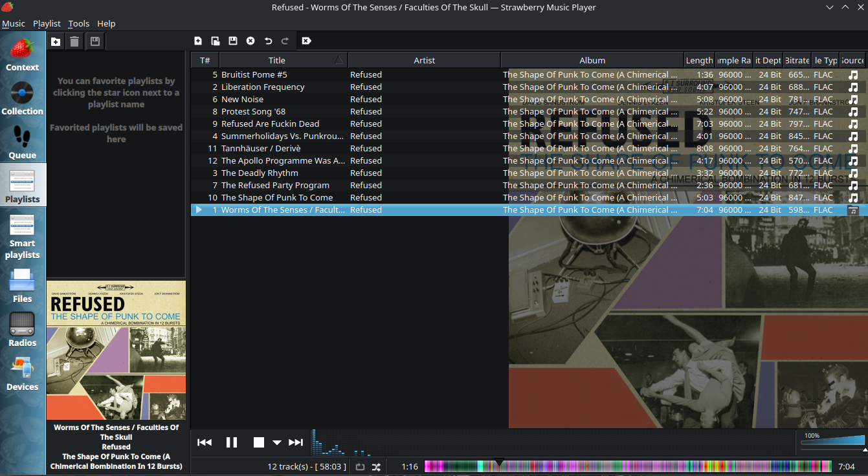868x476 pixels.
Task: Click the save playlist toolbar icon
Action: coord(233,41)
